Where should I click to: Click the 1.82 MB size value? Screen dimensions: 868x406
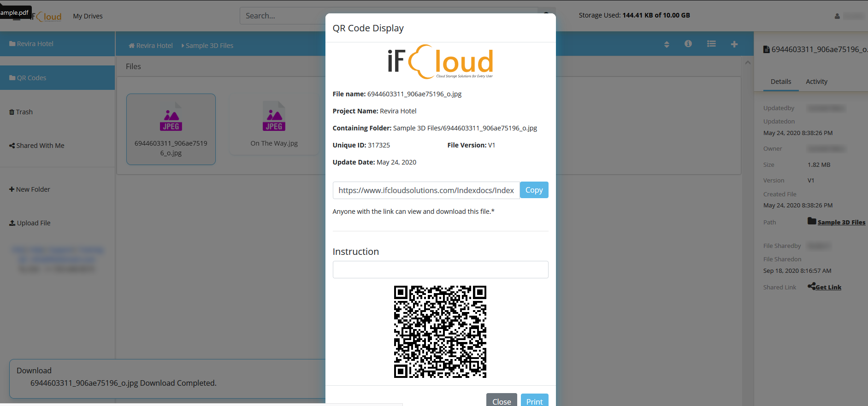(x=819, y=165)
